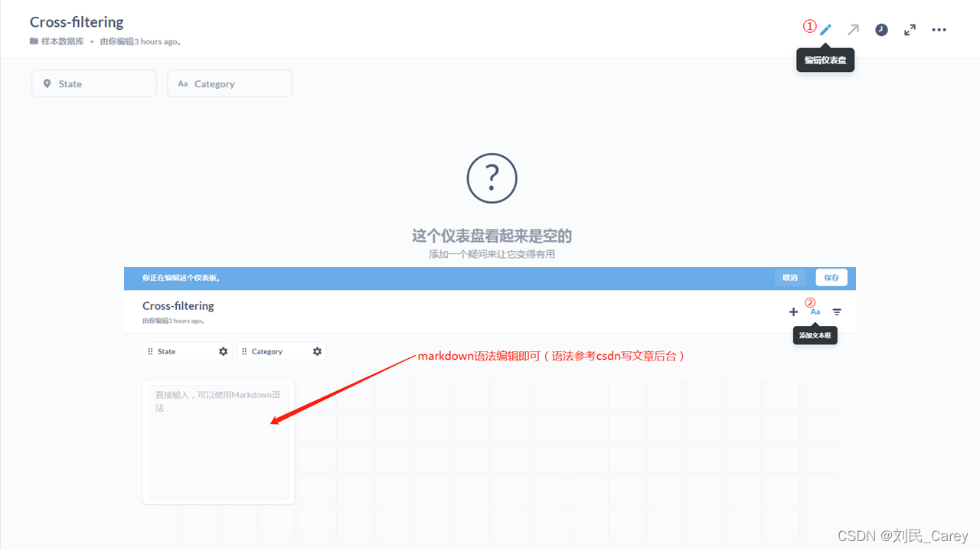The width and height of the screenshot is (980, 551).
Task: Open the 样本数据库 collection link
Action: 57,41
